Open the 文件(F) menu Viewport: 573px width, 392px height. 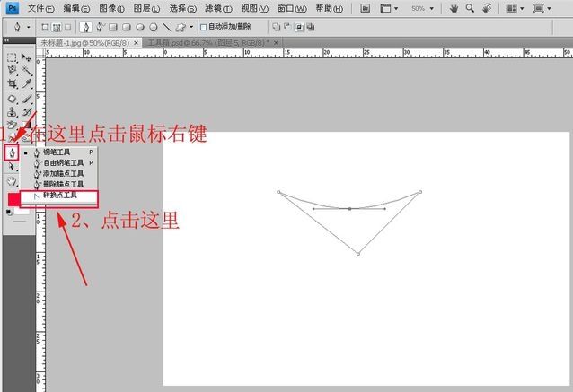(41, 8)
